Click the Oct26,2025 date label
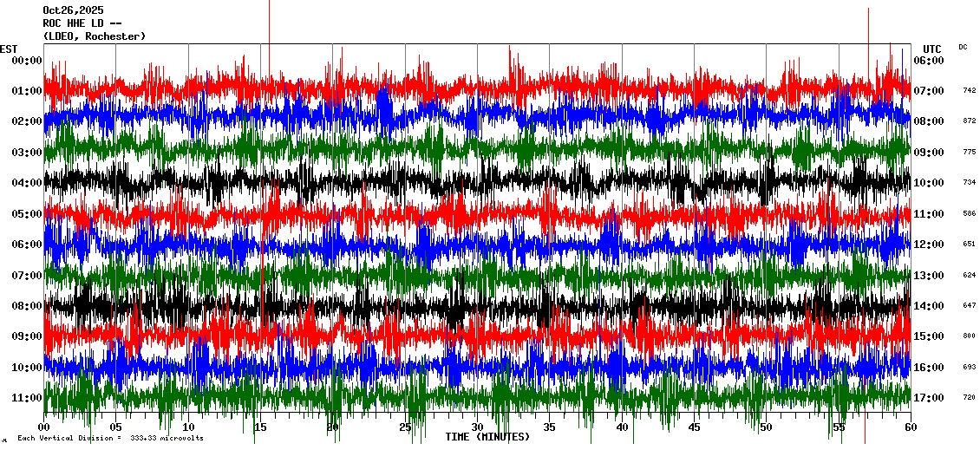The image size is (980, 450). (x=73, y=10)
